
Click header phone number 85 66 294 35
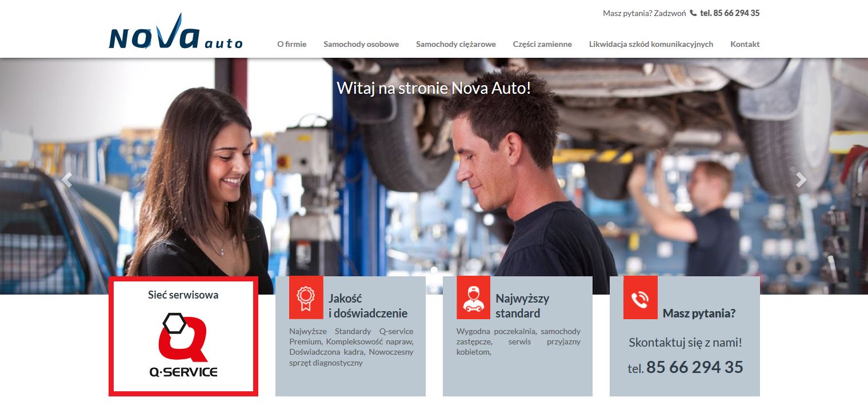730,13
